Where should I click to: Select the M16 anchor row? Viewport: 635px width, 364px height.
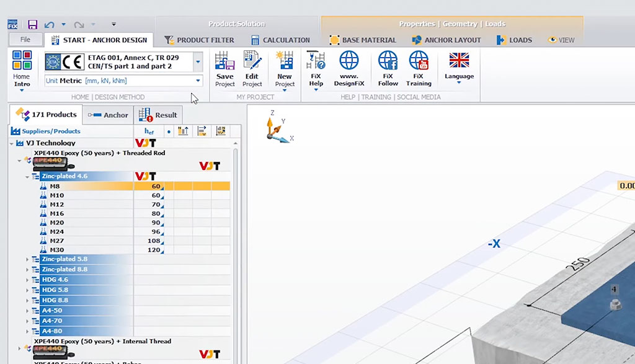point(135,213)
